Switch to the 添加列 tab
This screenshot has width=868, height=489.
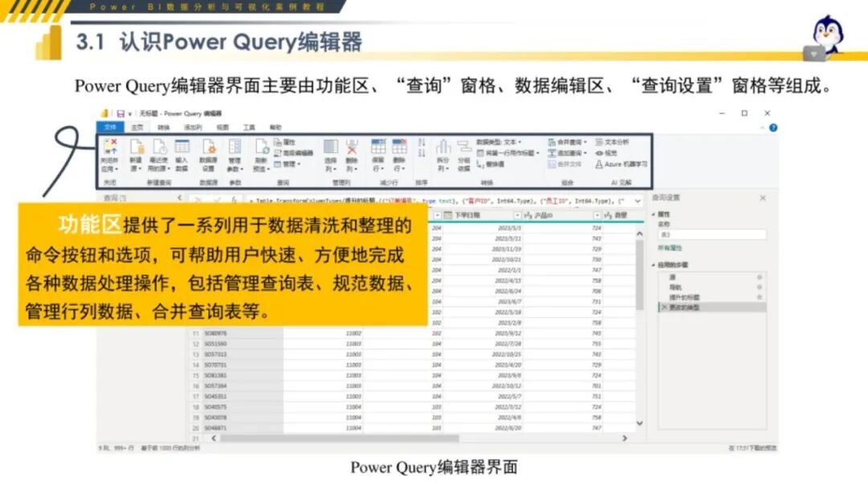pos(193,127)
